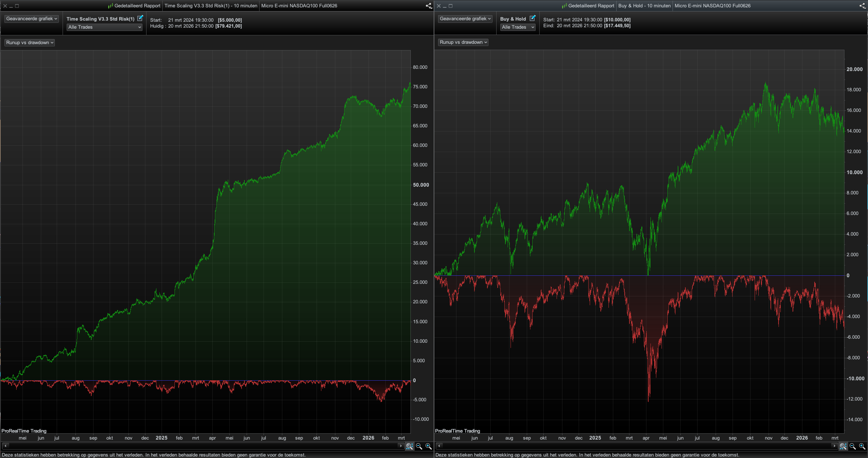Image resolution: width=868 pixels, height=458 pixels.
Task: Expand Alle Trades selector under Buy & Hold
Action: click(518, 27)
